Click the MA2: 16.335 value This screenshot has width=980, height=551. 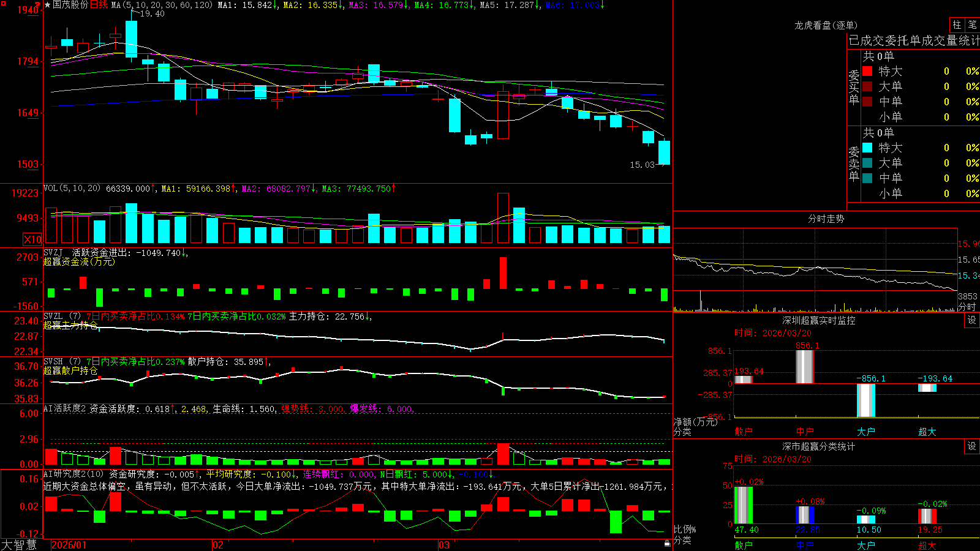coord(313,5)
